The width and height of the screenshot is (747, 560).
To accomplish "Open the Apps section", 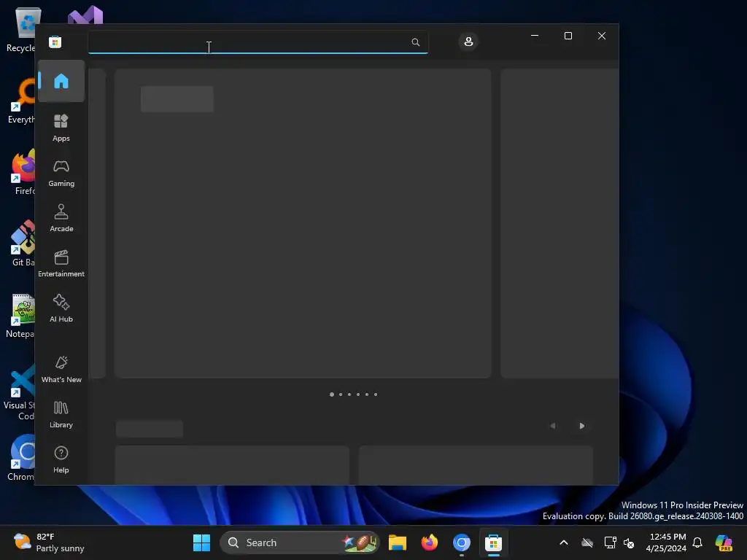I will click(x=61, y=128).
